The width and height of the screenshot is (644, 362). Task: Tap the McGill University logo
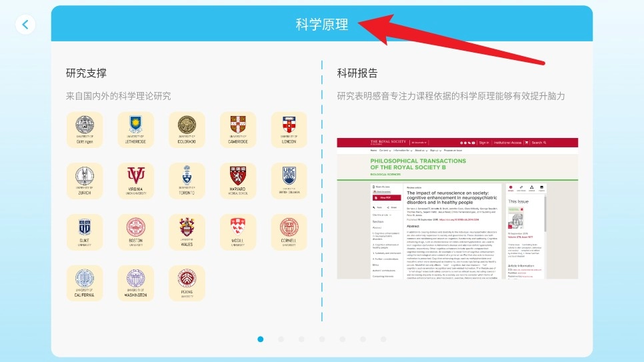coord(238,232)
